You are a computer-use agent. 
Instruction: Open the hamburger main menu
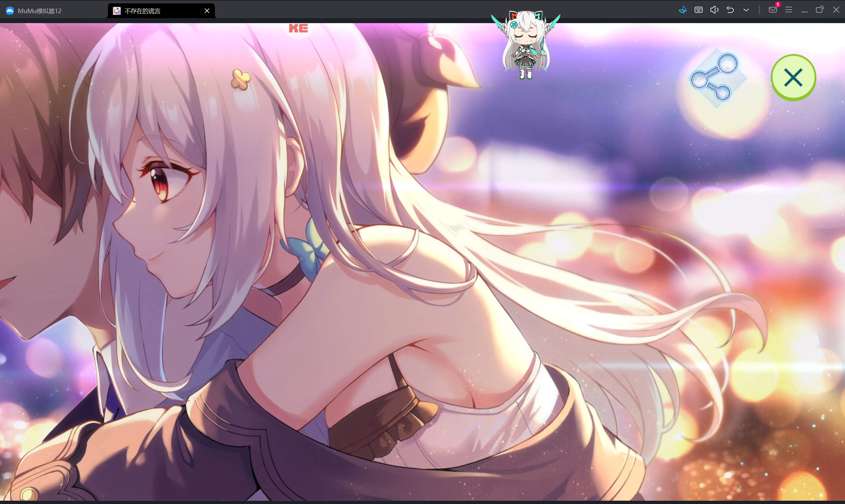pyautogui.click(x=789, y=10)
